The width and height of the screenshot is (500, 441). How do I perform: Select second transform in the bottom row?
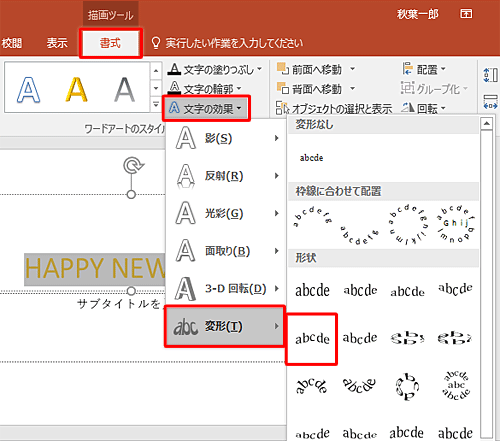tap(360, 433)
